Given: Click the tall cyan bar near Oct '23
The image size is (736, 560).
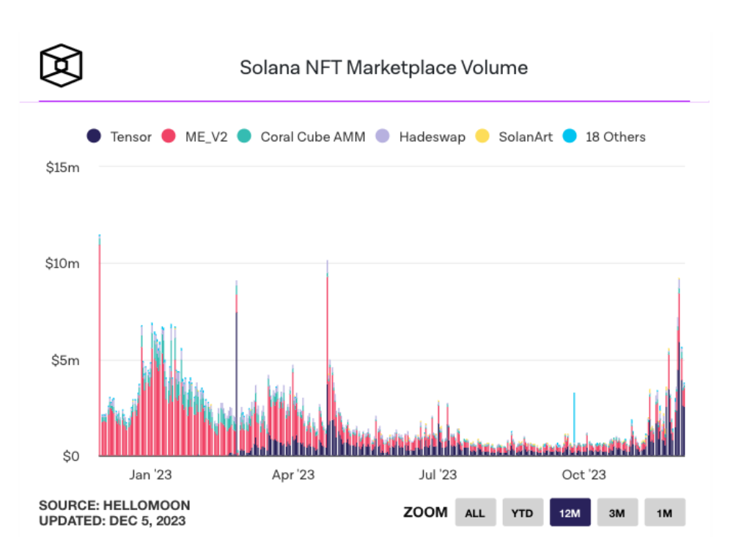Looking at the screenshot, I should point(573,419).
